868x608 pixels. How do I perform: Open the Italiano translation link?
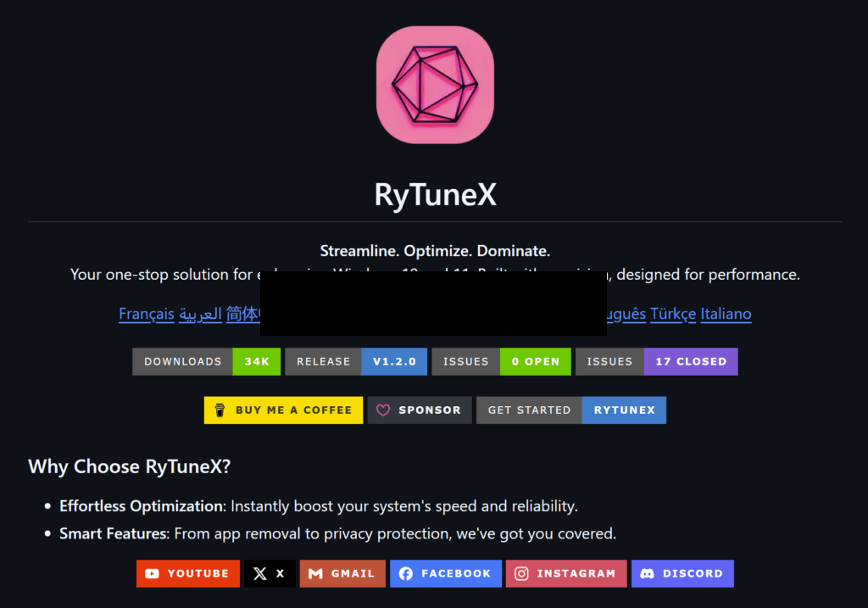[726, 314]
